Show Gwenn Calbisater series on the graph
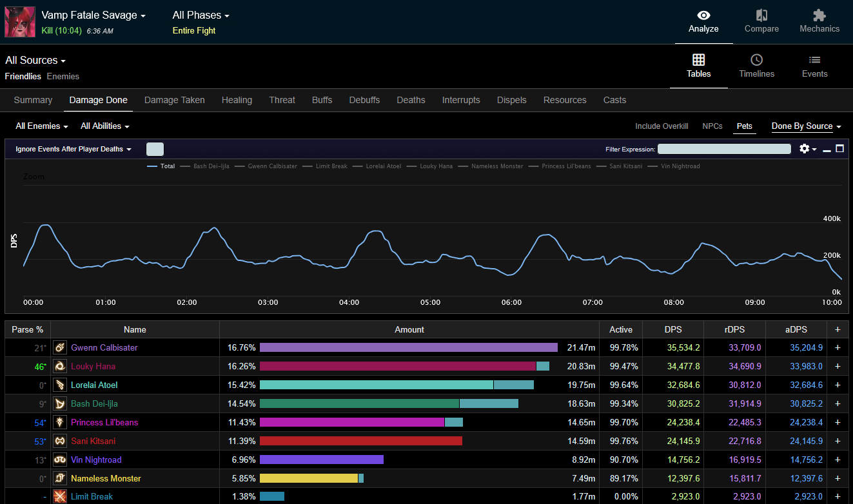Viewport: 853px width, 504px height. pyautogui.click(x=266, y=166)
